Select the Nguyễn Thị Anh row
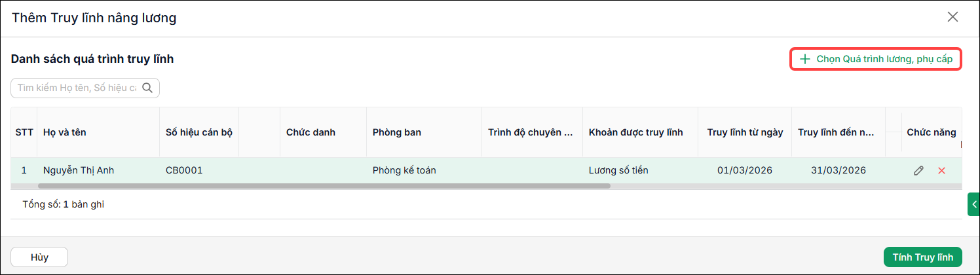The height and width of the screenshot is (275, 980). [x=486, y=170]
